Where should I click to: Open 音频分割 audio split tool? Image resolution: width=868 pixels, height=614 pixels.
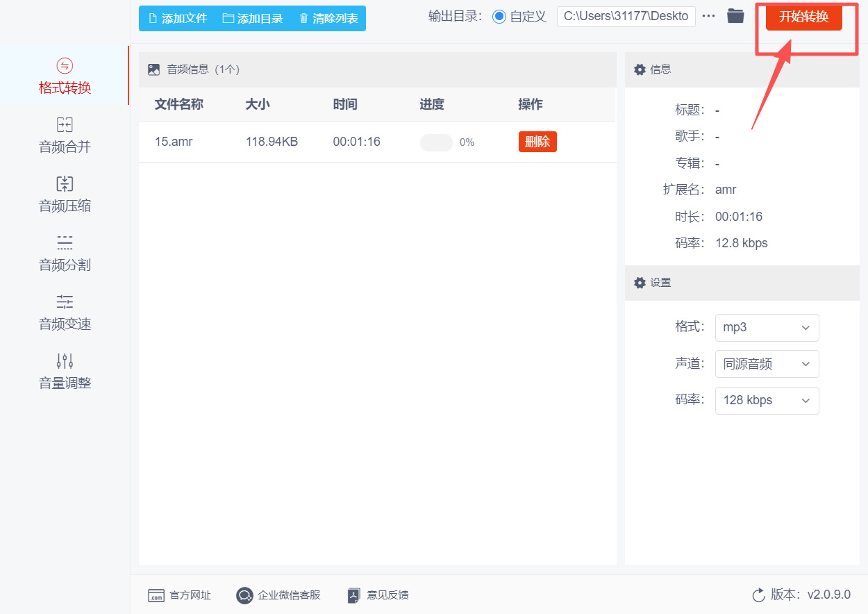(65, 254)
